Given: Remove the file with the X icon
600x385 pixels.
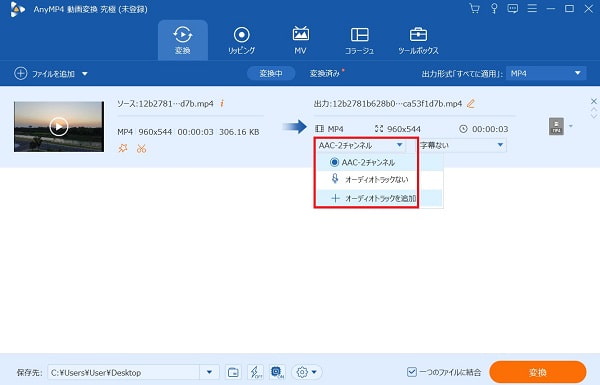Looking at the screenshot, I should pyautogui.click(x=593, y=101).
